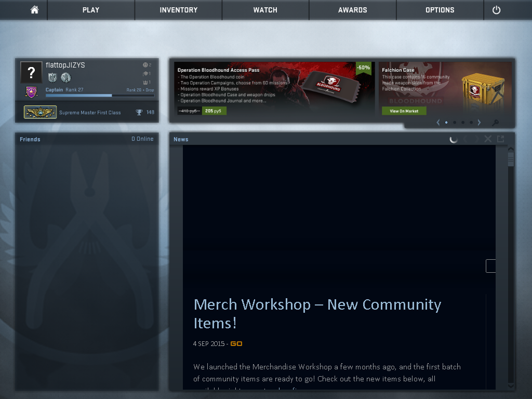
Task: Open the OPTIONS menu
Action: [x=440, y=10]
